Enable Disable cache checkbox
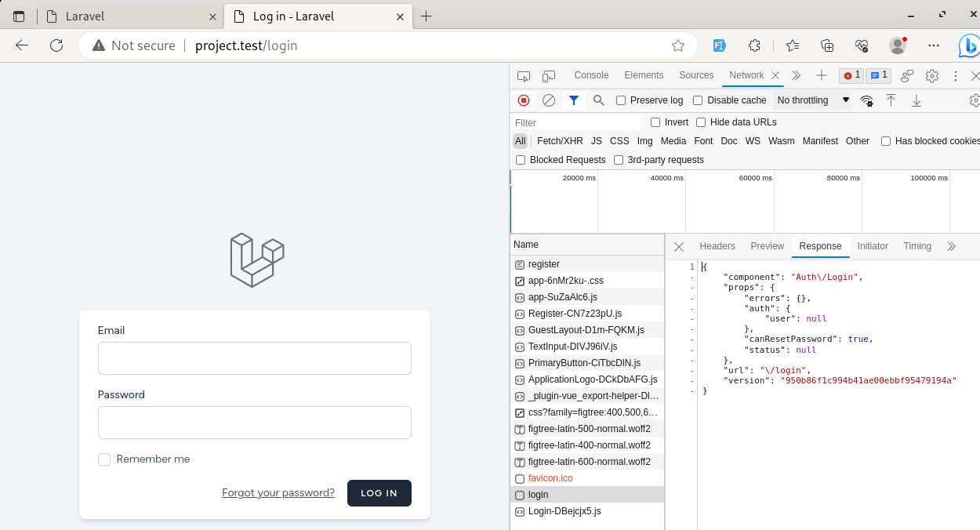 (x=698, y=100)
